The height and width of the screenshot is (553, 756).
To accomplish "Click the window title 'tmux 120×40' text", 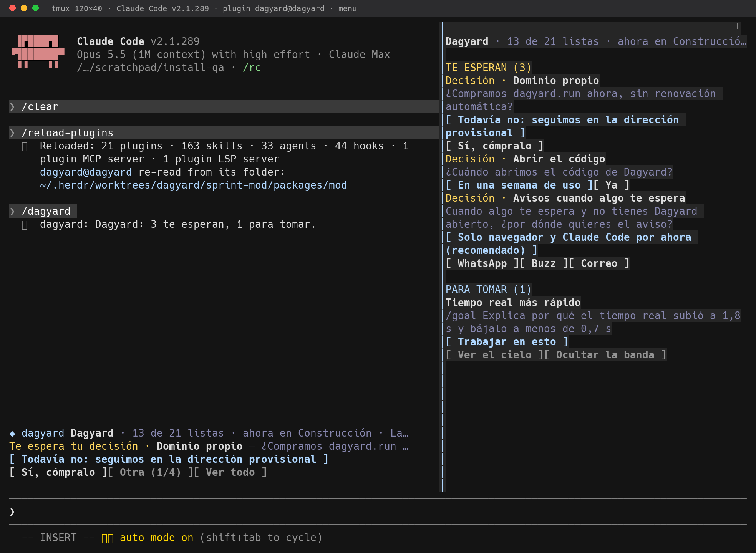I will (77, 8).
